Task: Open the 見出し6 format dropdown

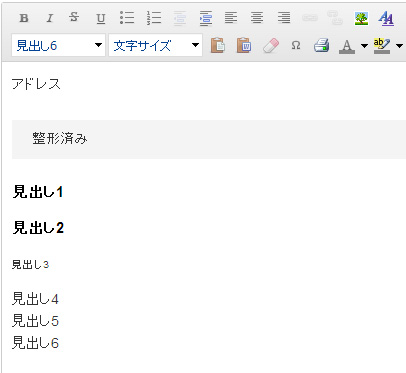Action: [58, 45]
